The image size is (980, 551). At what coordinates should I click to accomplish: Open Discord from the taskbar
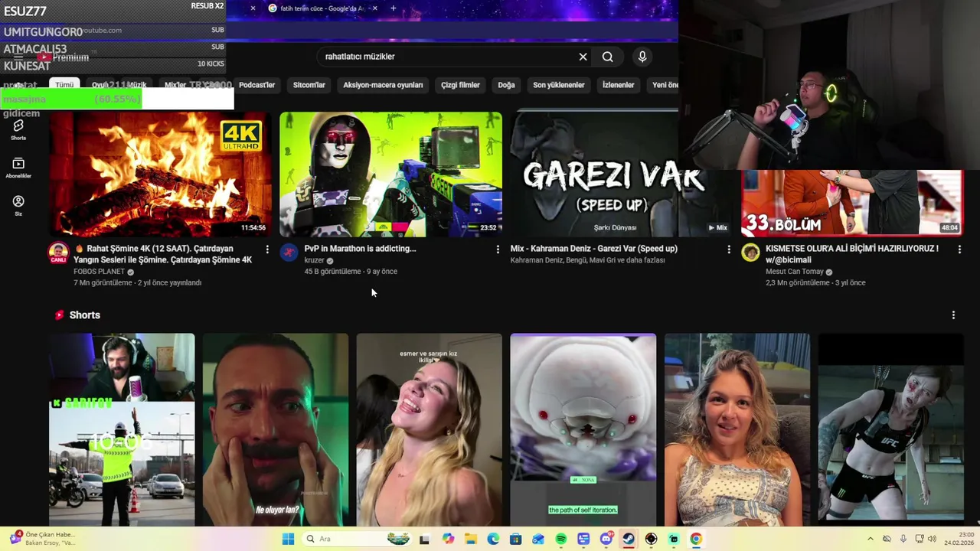[606, 539]
